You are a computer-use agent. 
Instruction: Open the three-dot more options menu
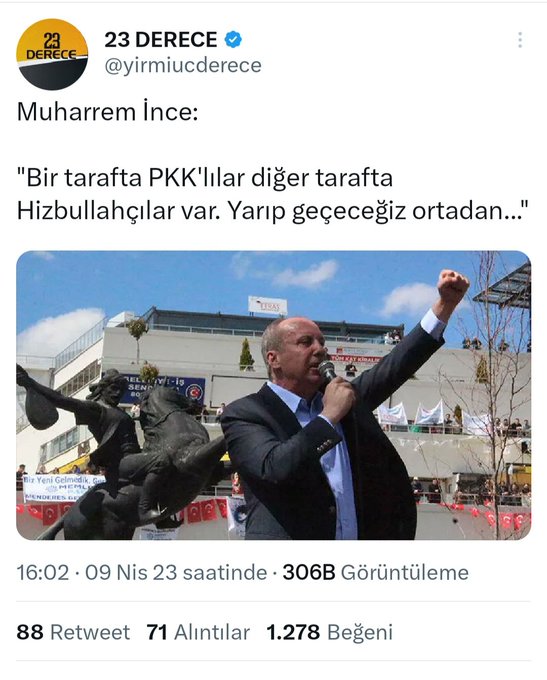pyautogui.click(x=520, y=40)
